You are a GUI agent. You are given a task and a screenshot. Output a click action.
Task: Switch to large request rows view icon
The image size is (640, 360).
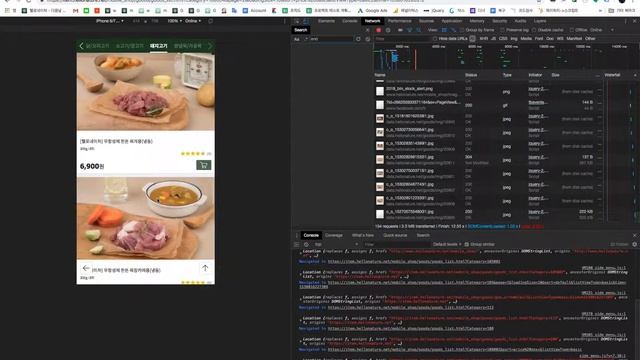pyautogui.click(x=444, y=30)
